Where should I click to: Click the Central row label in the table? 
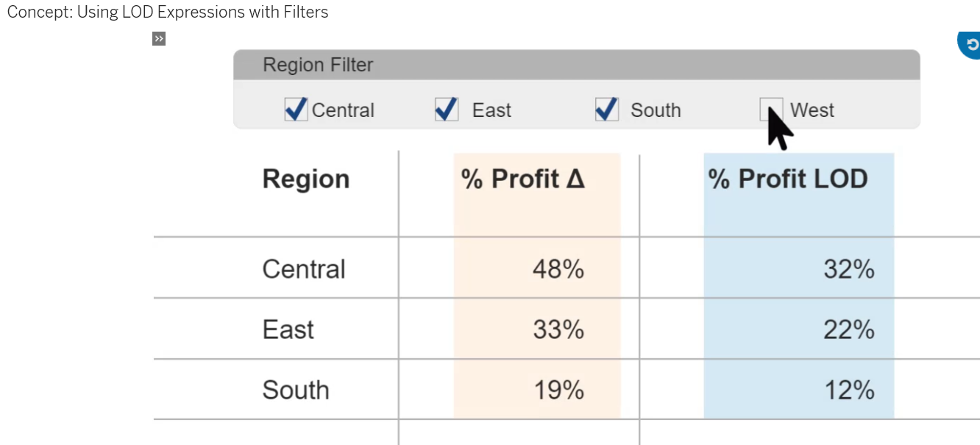[x=303, y=268]
